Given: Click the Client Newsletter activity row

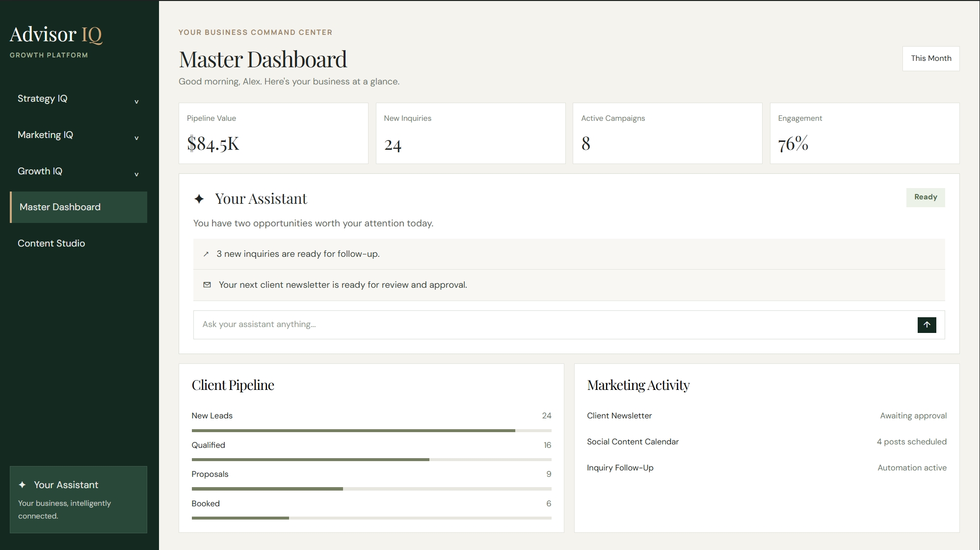Looking at the screenshot, I should pyautogui.click(x=767, y=416).
